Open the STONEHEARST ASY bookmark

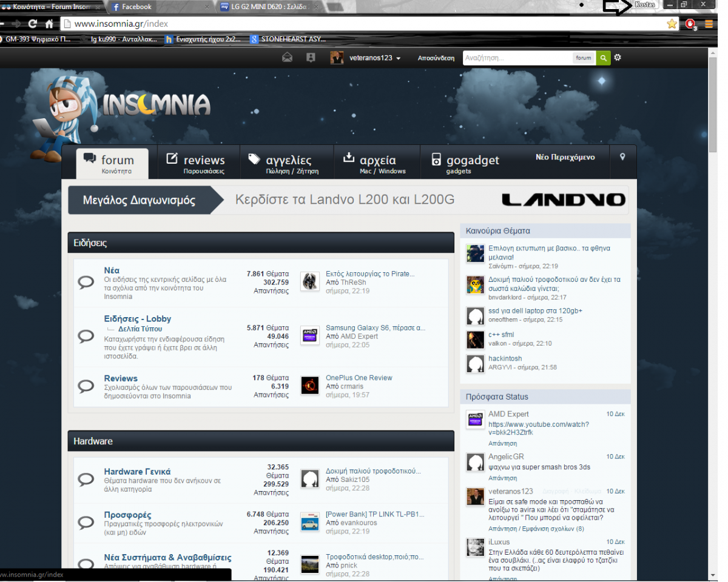tap(289, 39)
